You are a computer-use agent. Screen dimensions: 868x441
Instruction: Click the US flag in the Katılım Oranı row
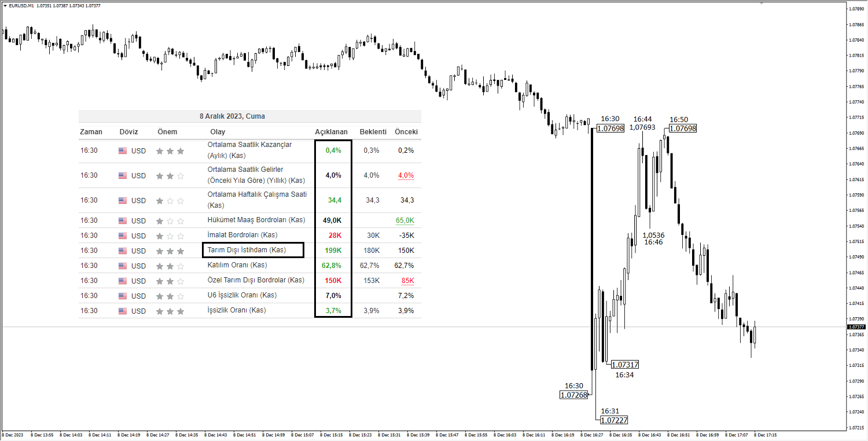123,266
